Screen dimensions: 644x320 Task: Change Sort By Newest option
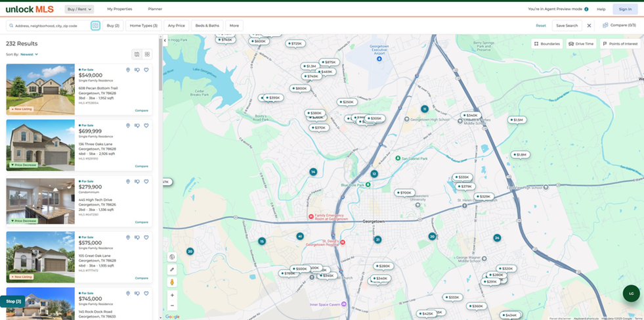click(x=29, y=55)
